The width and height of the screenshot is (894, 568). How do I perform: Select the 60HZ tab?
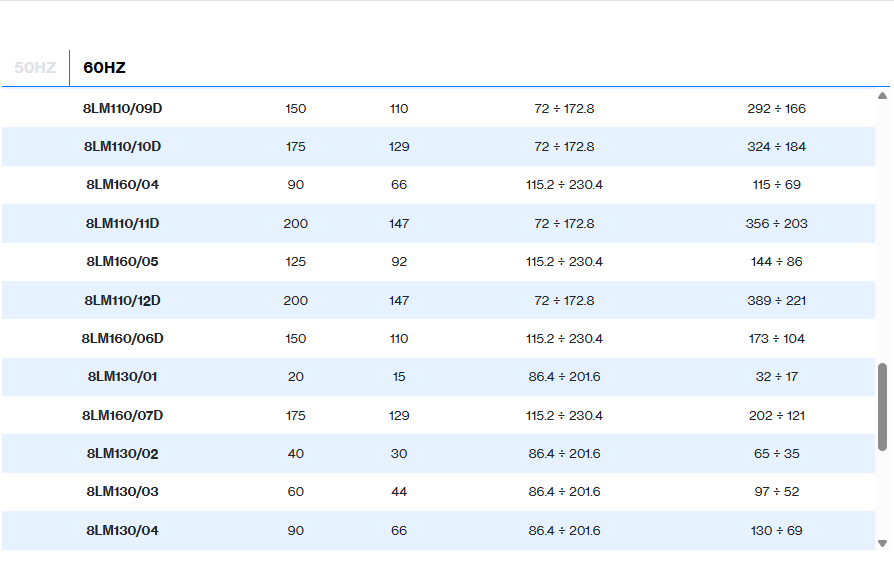tap(104, 68)
